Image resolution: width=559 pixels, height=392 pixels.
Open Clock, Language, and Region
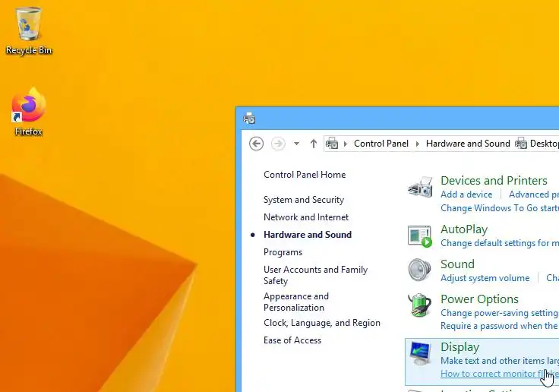tap(321, 323)
